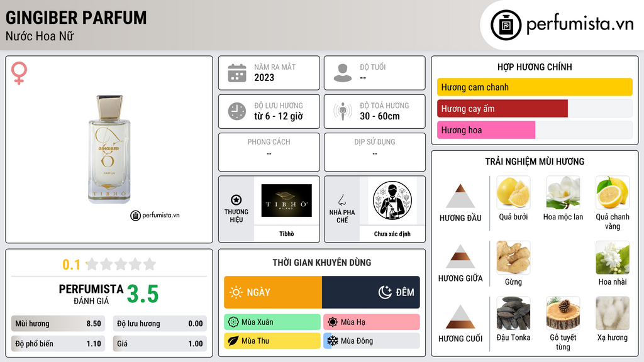Screen dimensions: 644x362
Task: Select the Đêm nighttime segment
Action: (371, 292)
